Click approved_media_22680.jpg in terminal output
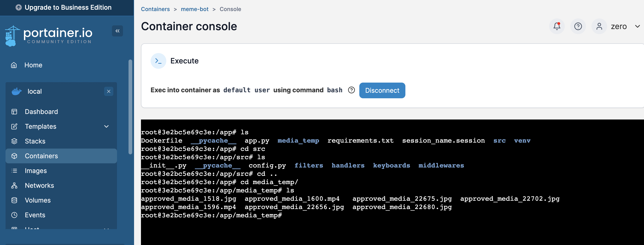 point(402,207)
